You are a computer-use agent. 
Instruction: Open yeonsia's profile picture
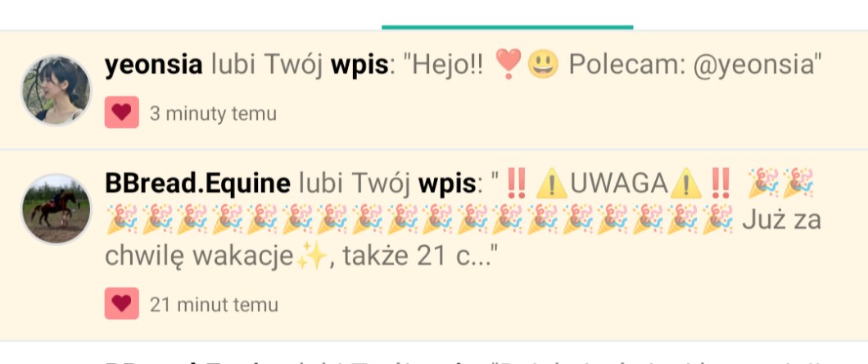pyautogui.click(x=56, y=90)
